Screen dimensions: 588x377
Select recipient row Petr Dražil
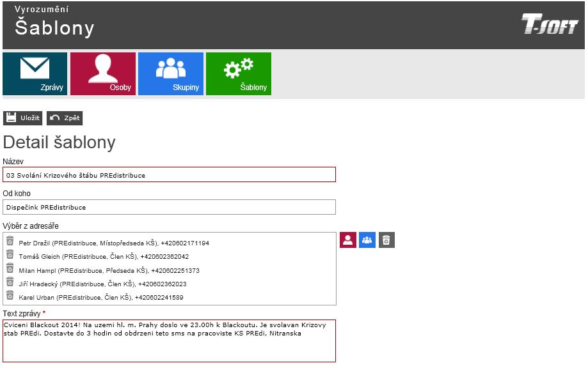point(114,243)
